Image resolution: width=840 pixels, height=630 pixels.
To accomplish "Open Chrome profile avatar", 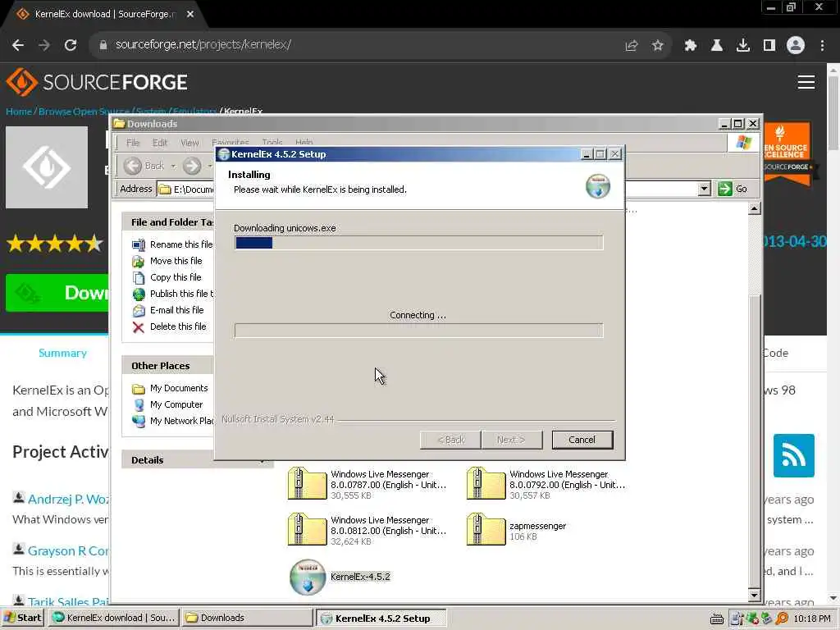I will [x=796, y=46].
